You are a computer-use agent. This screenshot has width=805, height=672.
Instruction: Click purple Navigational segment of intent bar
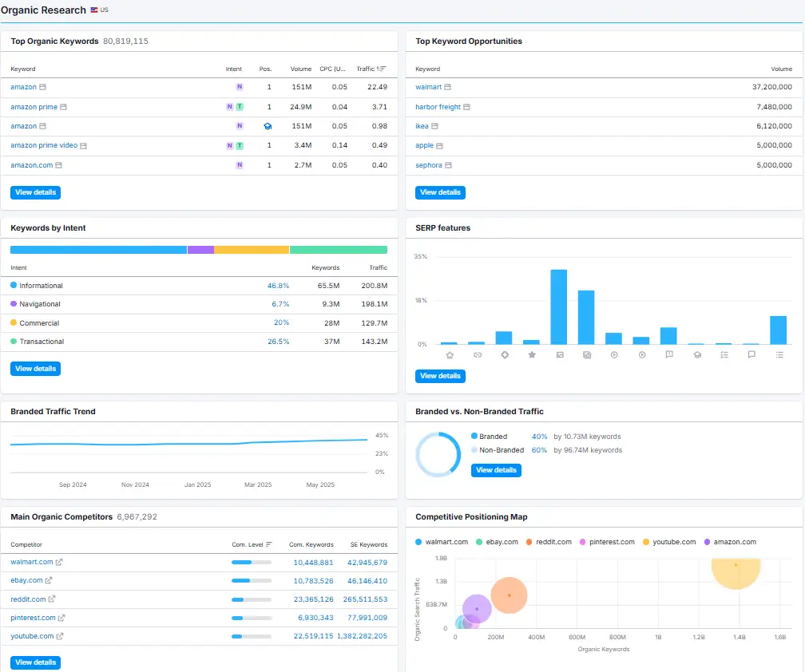pos(200,250)
